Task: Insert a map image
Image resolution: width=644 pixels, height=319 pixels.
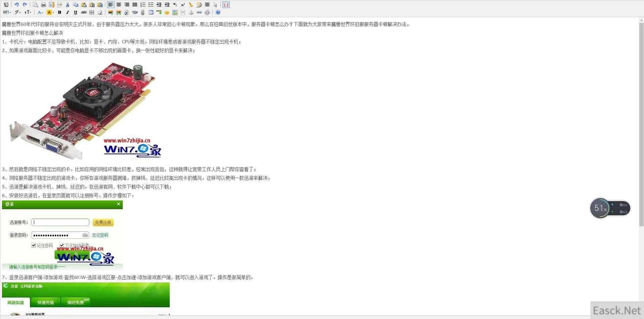Action: pyautogui.click(x=175, y=12)
